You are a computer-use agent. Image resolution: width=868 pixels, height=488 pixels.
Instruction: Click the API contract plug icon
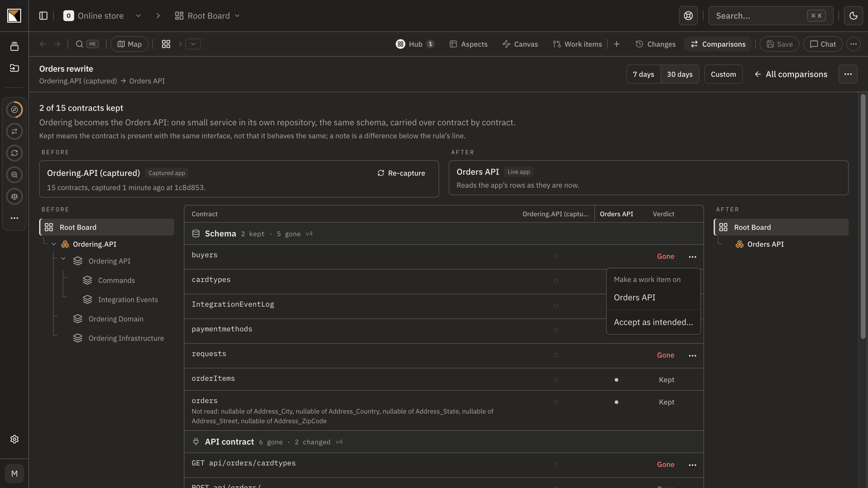(x=196, y=442)
